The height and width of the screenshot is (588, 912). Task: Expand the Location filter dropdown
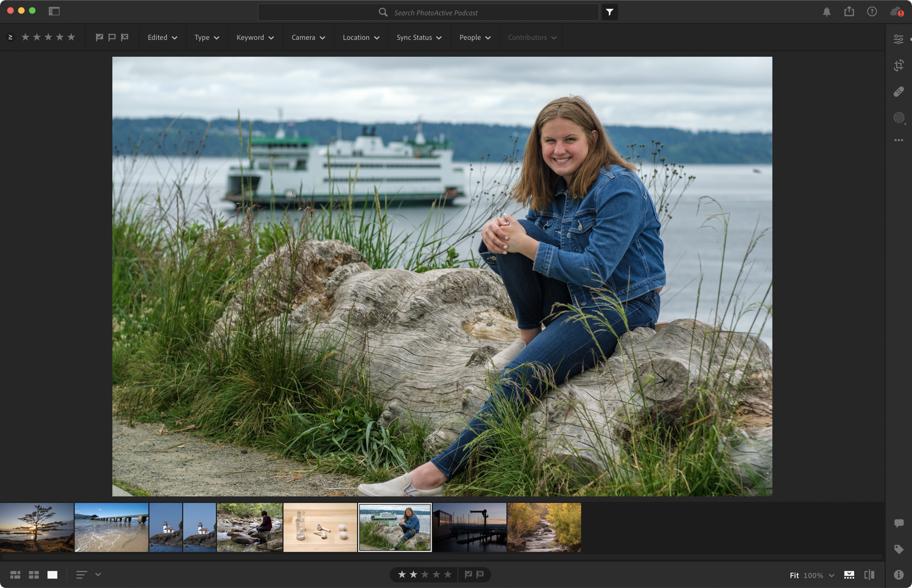tap(361, 37)
